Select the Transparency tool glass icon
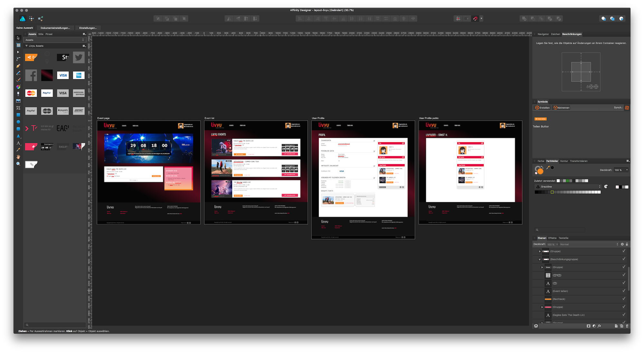Viewport: 644px width, 353px height. (x=18, y=94)
